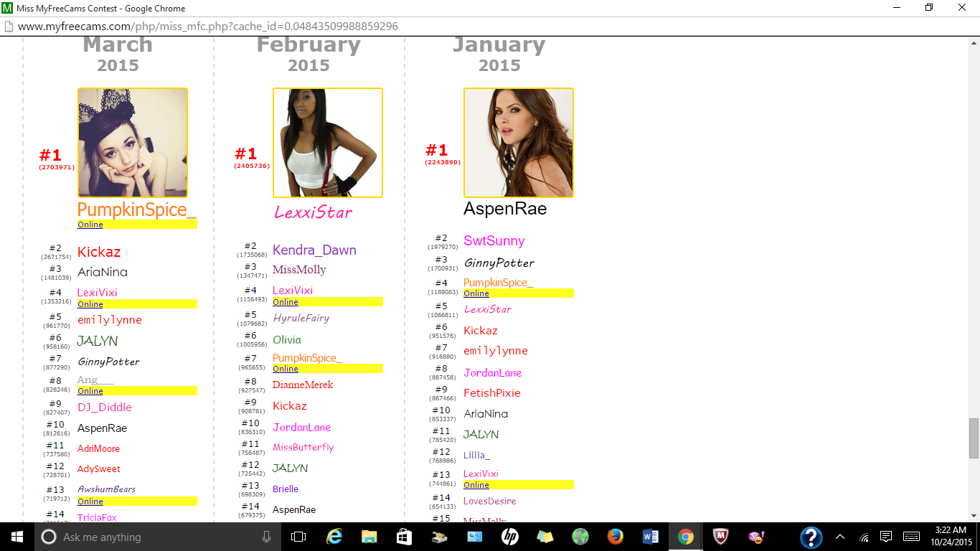Click February #2 score (1735068)

pyautogui.click(x=252, y=255)
